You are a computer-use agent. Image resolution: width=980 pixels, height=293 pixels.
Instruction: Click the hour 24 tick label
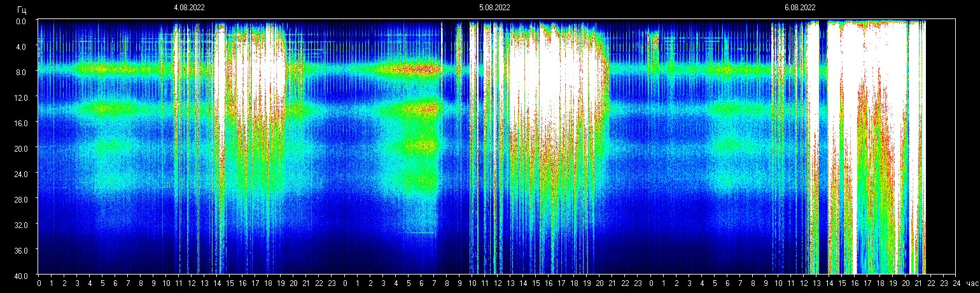click(956, 283)
